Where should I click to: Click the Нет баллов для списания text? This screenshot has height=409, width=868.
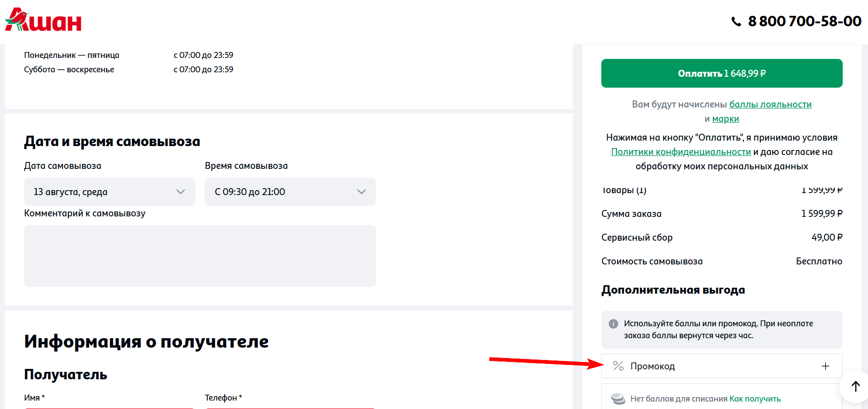679,399
